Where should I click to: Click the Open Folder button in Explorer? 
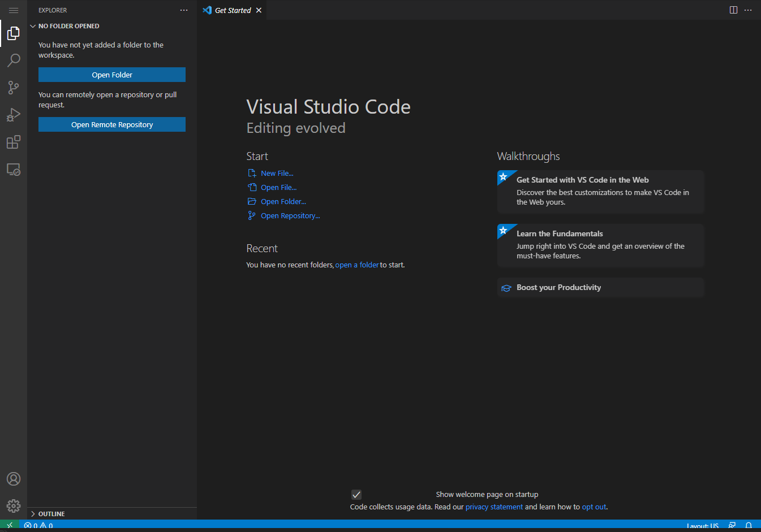click(112, 75)
